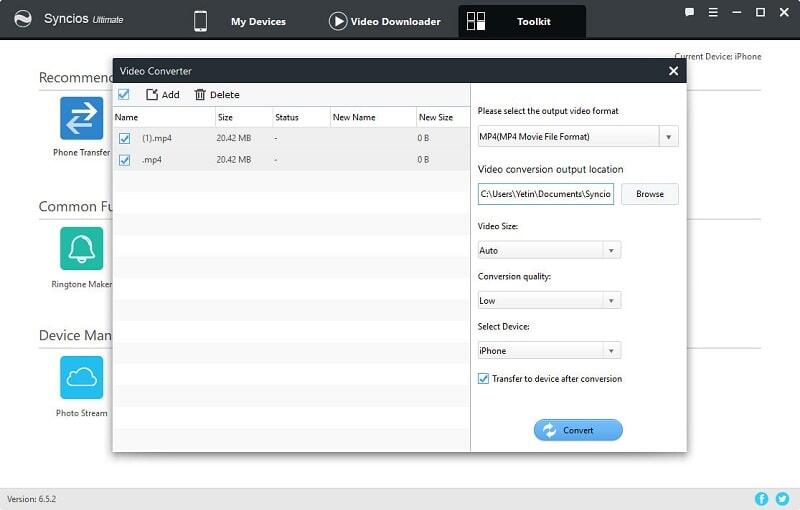Click Delete to remove selected videos
Image resolution: width=800 pixels, height=510 pixels.
pos(217,95)
